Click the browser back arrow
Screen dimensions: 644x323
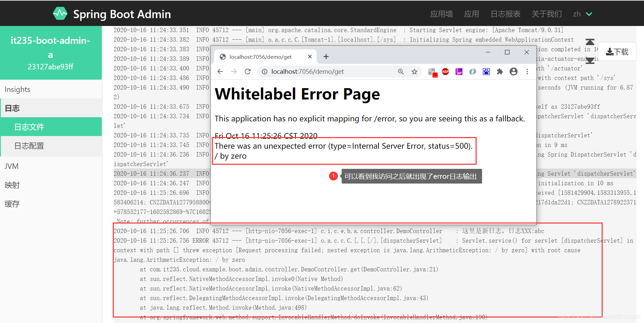click(x=220, y=71)
